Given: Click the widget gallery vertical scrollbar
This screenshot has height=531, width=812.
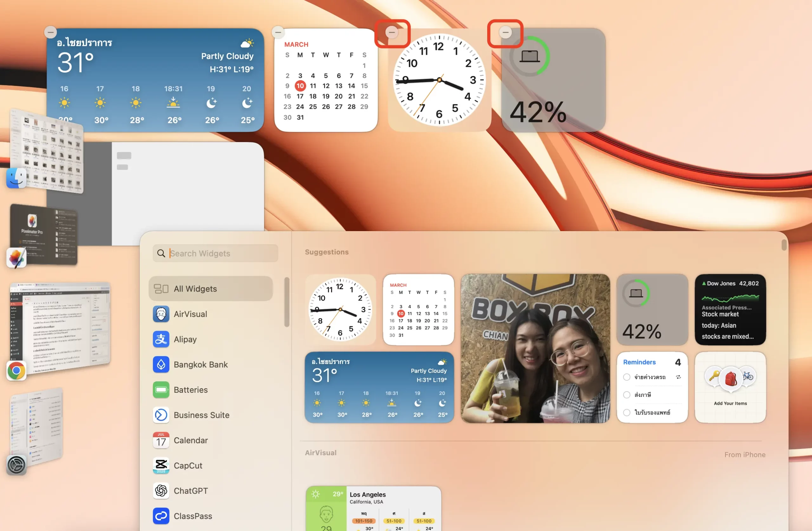Looking at the screenshot, I should point(784,245).
